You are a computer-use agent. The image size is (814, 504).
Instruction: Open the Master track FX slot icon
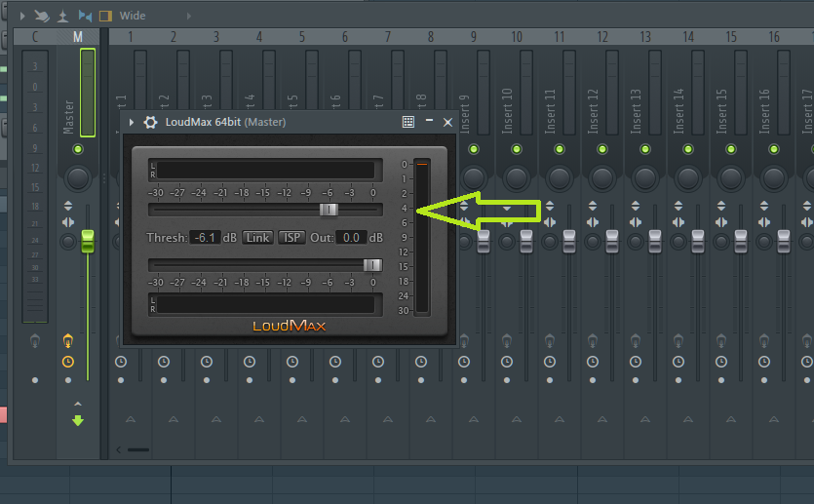point(68,341)
